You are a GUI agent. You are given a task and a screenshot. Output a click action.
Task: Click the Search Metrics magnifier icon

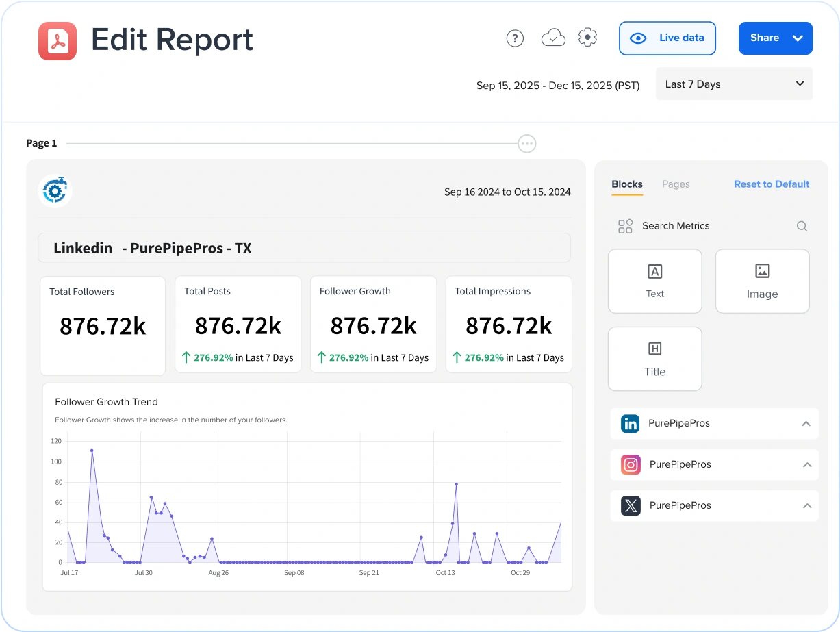click(x=801, y=226)
